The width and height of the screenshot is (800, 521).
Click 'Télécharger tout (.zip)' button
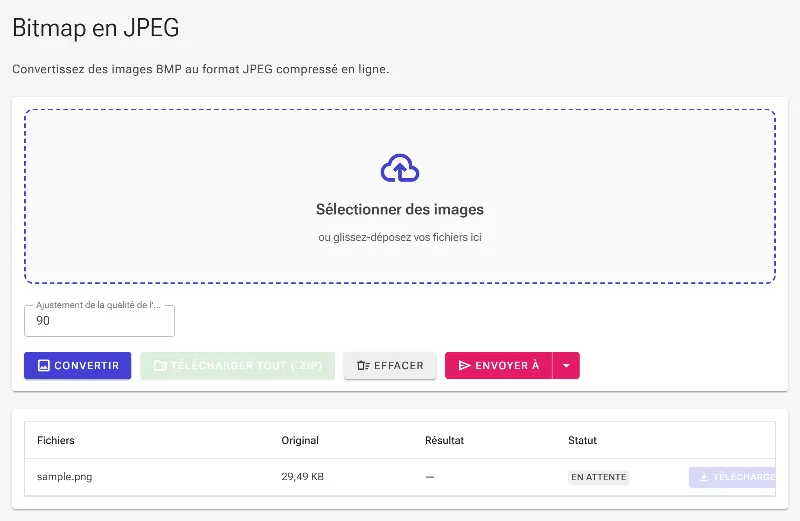pyautogui.click(x=237, y=365)
